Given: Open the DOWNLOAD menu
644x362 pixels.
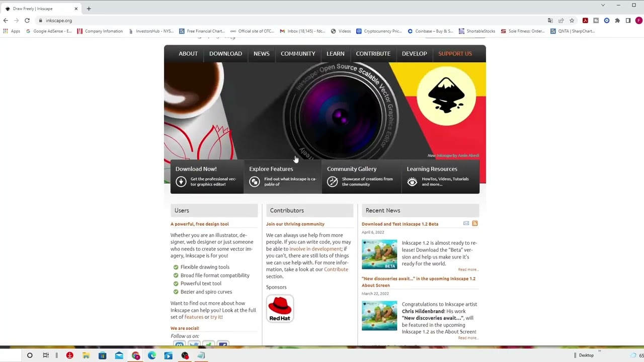Looking at the screenshot, I should coord(225,54).
